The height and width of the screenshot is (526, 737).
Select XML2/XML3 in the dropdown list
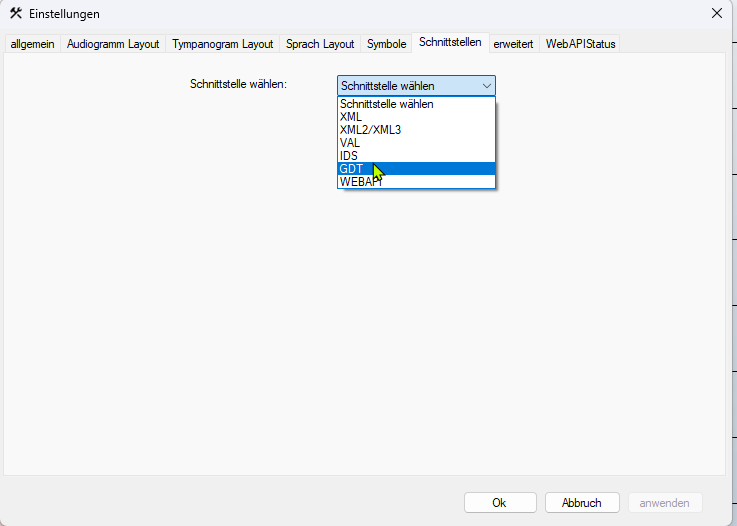pyautogui.click(x=370, y=130)
